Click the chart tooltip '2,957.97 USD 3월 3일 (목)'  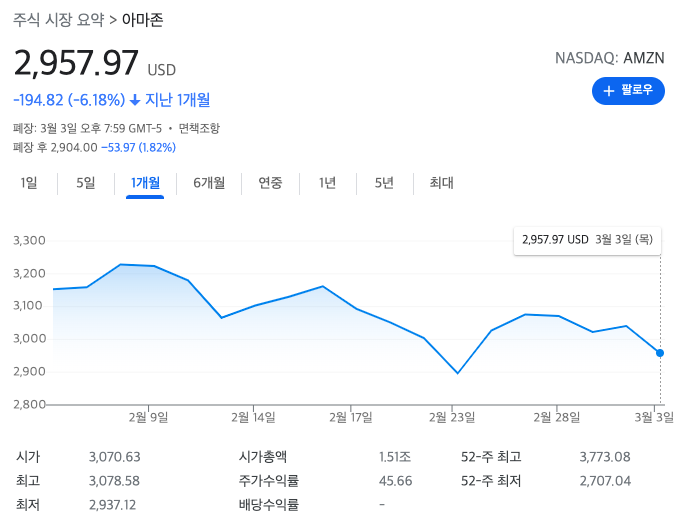[587, 240]
